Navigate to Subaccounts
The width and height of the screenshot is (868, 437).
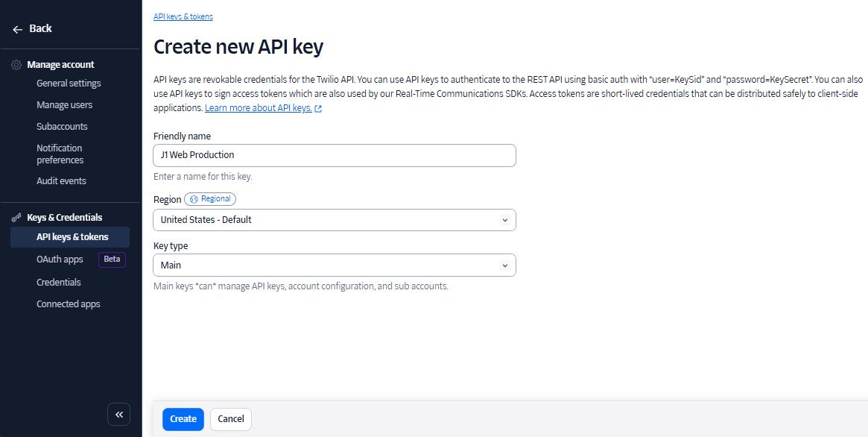coord(62,126)
